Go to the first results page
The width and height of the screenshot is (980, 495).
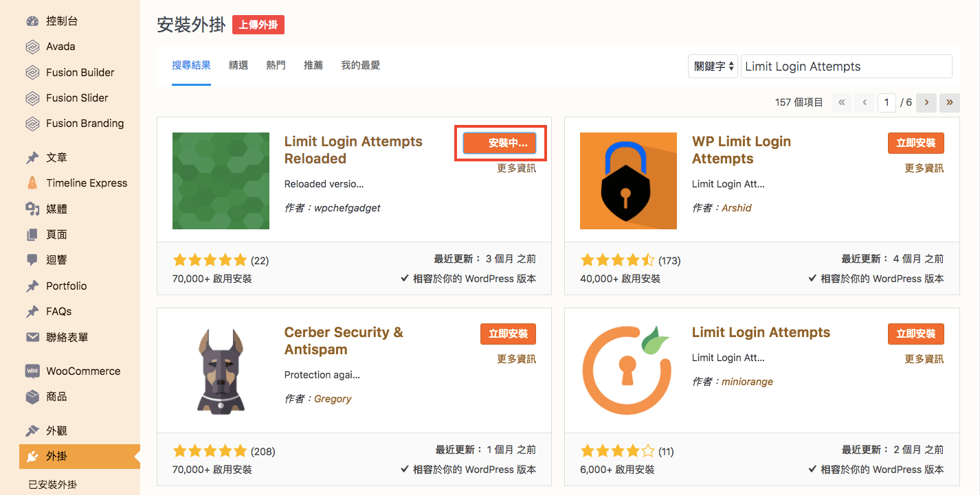pyautogui.click(x=841, y=102)
